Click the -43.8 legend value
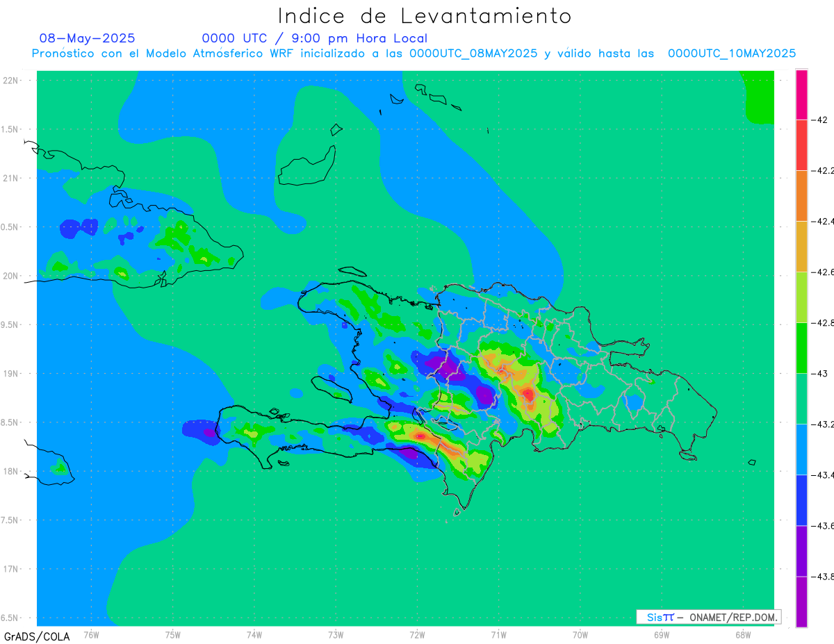The width and height of the screenshot is (834, 644). click(824, 577)
